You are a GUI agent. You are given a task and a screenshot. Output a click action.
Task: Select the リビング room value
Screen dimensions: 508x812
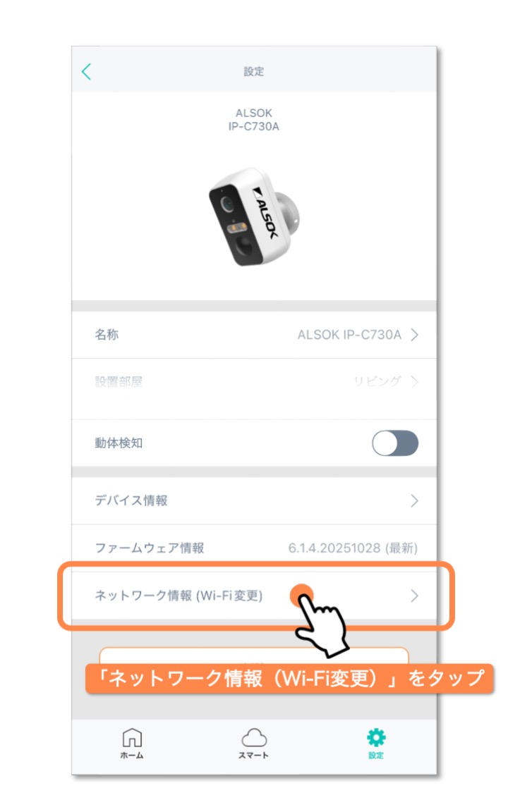point(377,381)
